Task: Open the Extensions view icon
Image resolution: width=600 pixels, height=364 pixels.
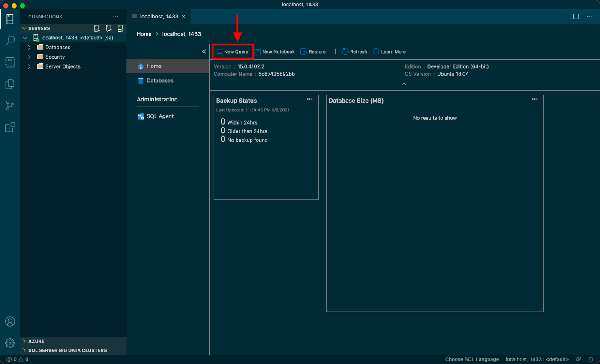Action: point(10,127)
